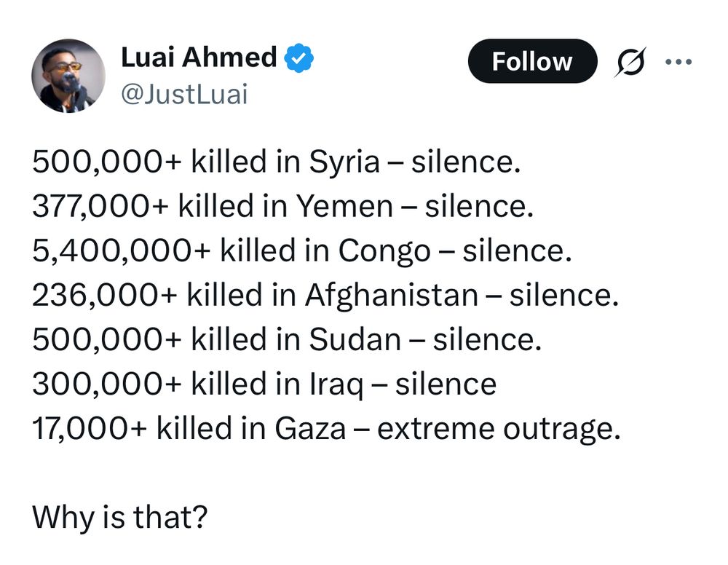Click the word Afghanistan in the post
The width and height of the screenshot is (728, 565).
(392, 296)
